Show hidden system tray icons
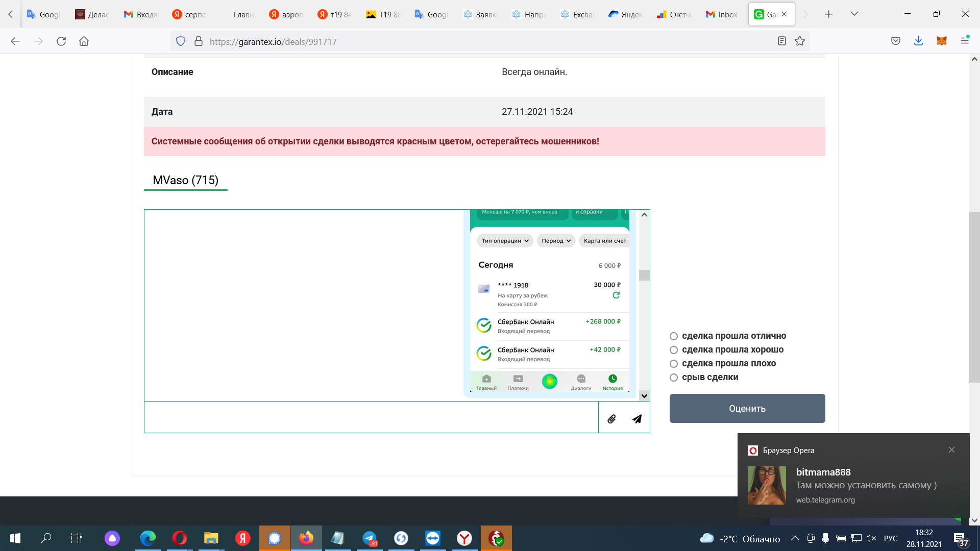 pyautogui.click(x=795, y=538)
